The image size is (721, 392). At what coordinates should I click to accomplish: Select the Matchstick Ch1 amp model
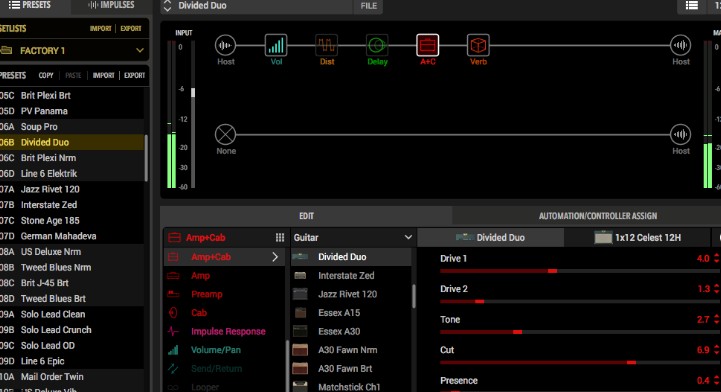click(351, 386)
